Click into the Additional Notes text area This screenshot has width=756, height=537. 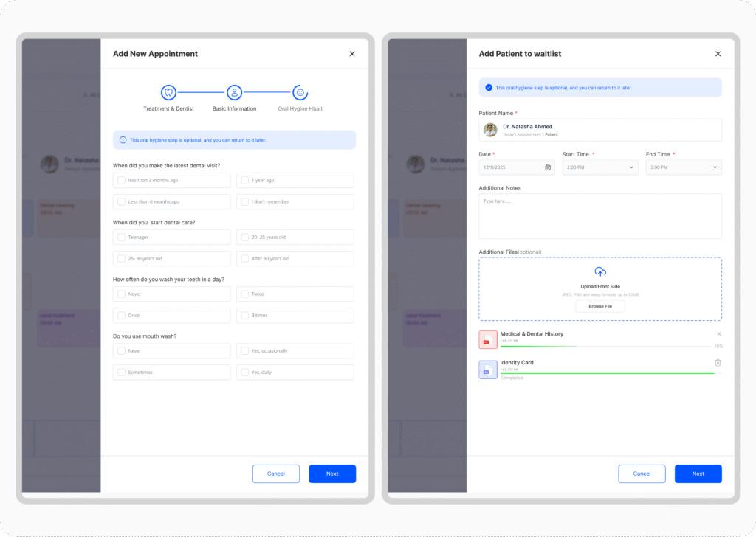point(599,216)
